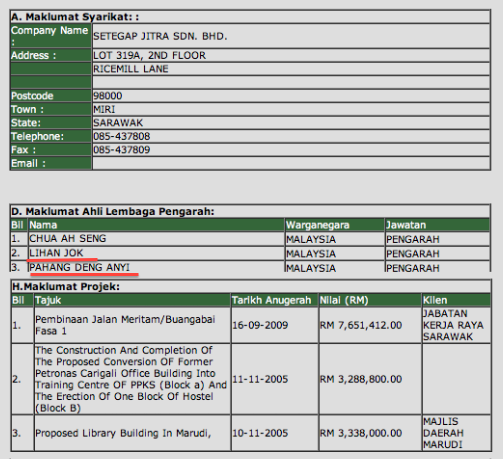Click underlined name PAHANG DENG ANYI
Viewport: 503px width, 459px height.
point(80,267)
